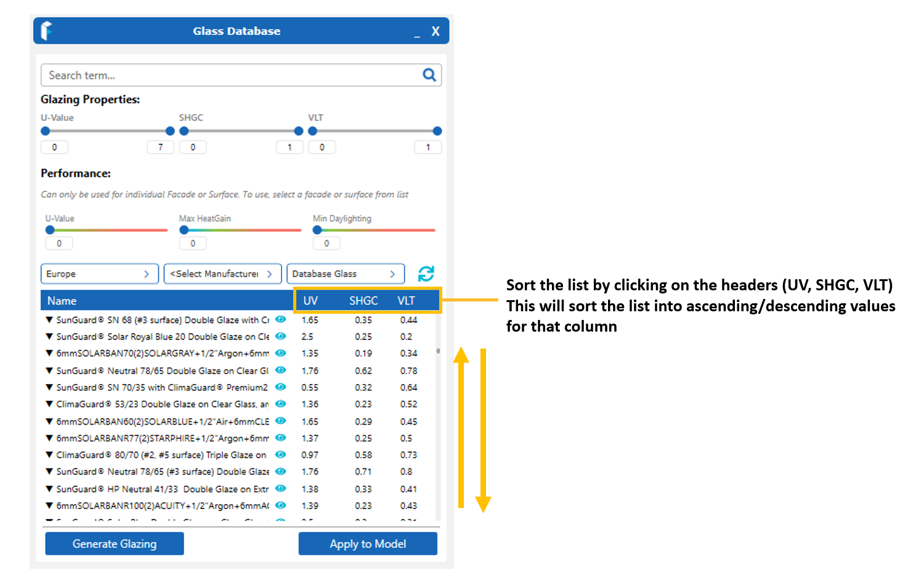924x585 pixels.
Task: Expand the SunGuard SN 68 row triangle
Action: click(x=49, y=320)
